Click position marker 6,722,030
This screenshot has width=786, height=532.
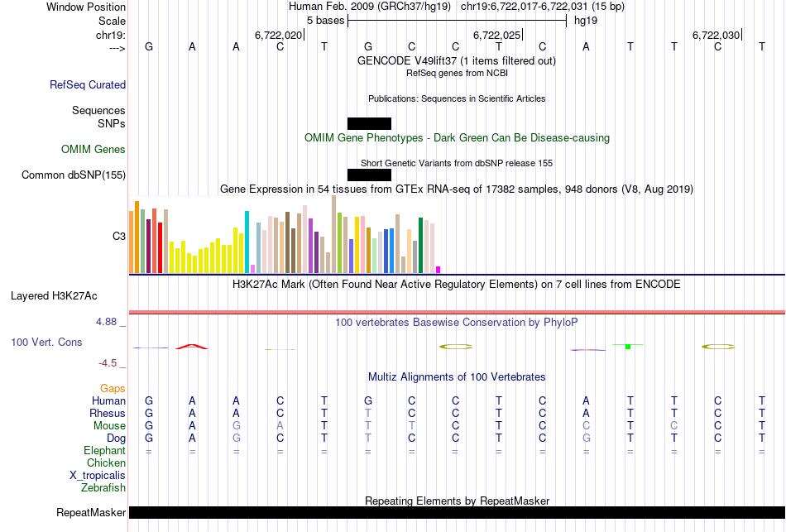pos(717,35)
